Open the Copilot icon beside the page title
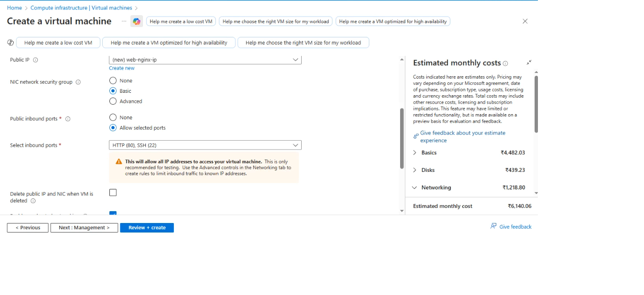 tap(136, 21)
